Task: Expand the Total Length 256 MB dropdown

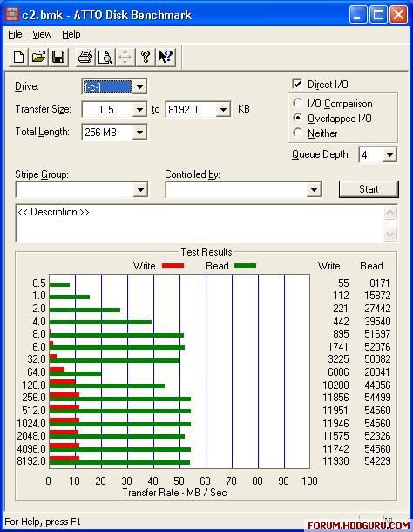Action: (x=139, y=132)
